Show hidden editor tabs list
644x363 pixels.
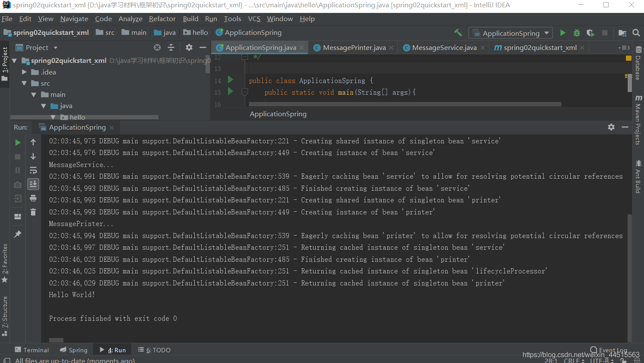coord(624,48)
